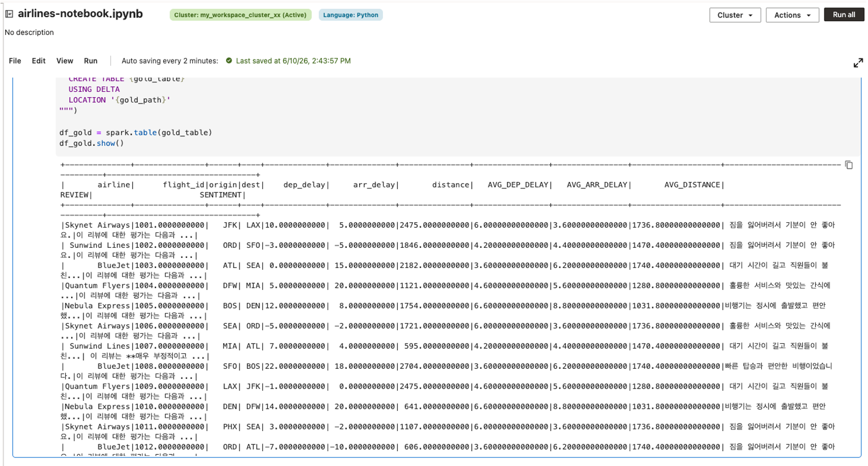The image size is (868, 466).
Task: Open the Cluster dropdown
Action: (735, 15)
